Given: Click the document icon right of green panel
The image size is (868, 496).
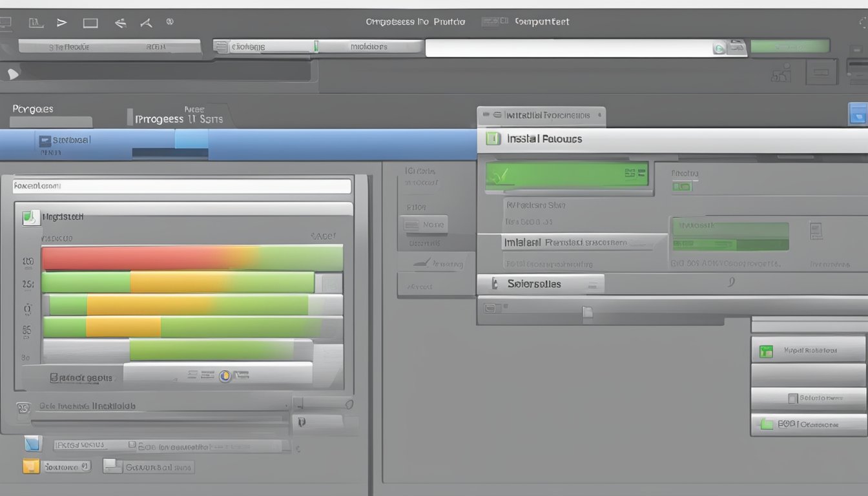Looking at the screenshot, I should point(816,231).
